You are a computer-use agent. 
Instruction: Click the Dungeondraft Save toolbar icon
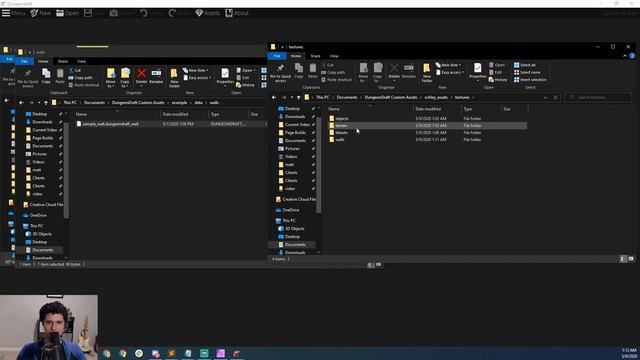tap(88, 13)
